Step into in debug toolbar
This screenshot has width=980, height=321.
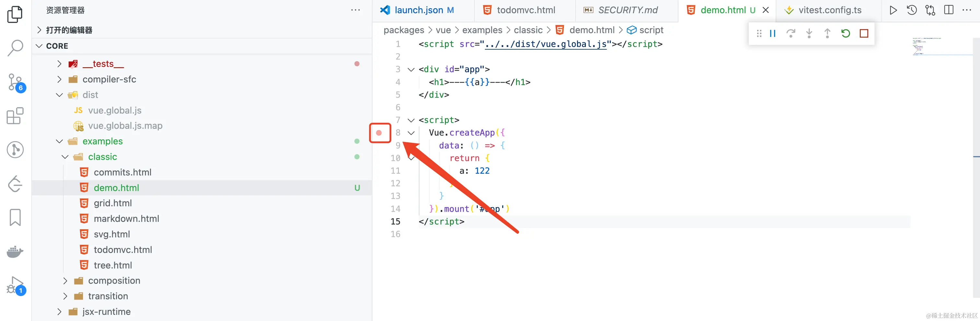click(809, 33)
